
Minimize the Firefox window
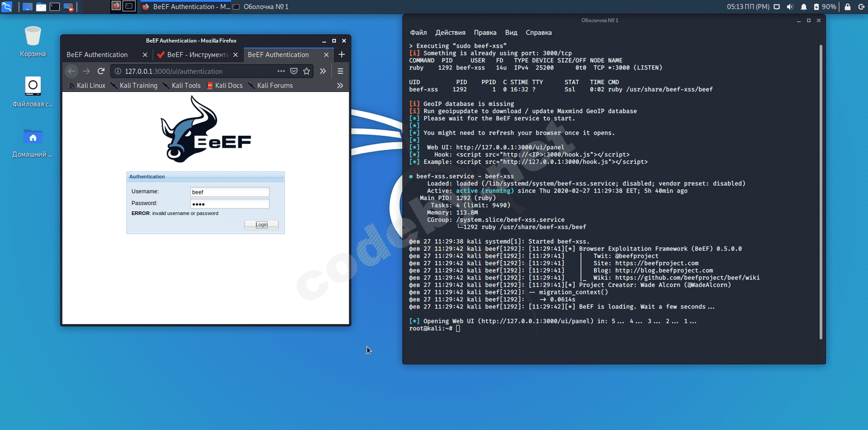(324, 41)
